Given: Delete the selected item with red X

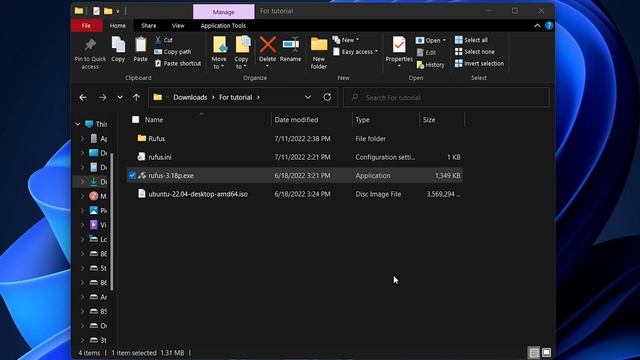Looking at the screenshot, I should pos(268,44).
